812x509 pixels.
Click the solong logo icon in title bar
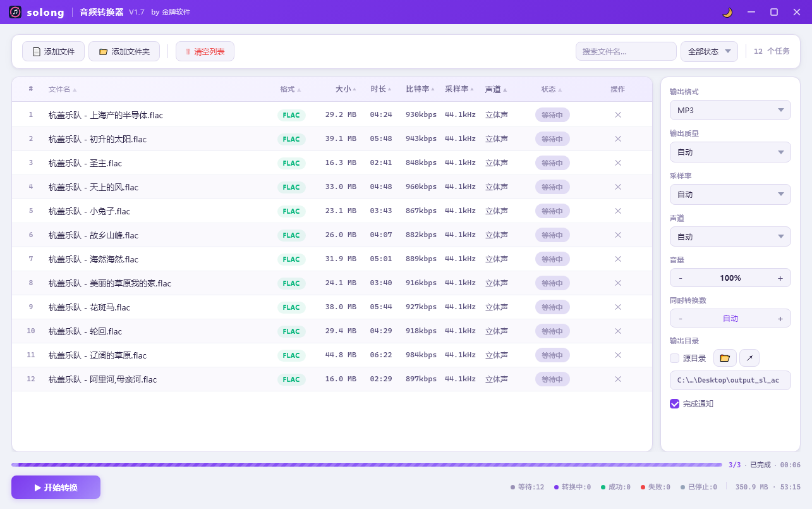(15, 11)
